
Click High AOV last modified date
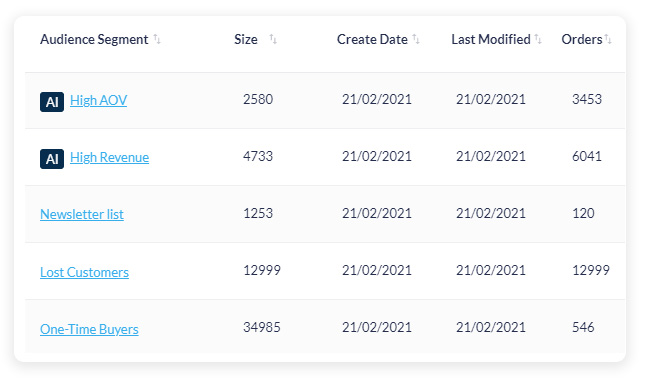(x=491, y=99)
